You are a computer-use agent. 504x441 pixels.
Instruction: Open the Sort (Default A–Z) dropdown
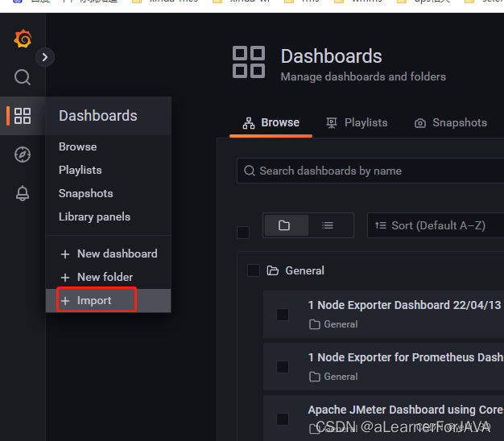436,225
